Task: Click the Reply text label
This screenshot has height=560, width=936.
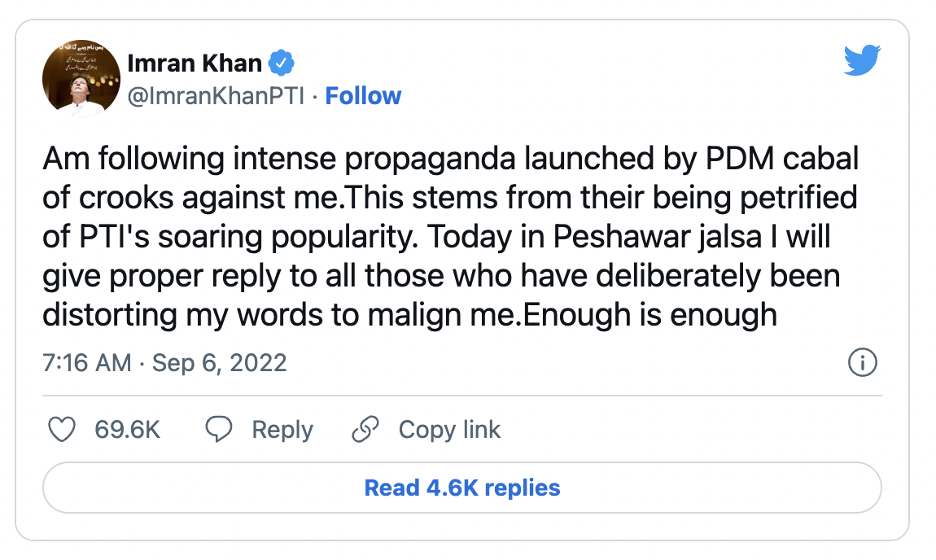Action: [282, 430]
